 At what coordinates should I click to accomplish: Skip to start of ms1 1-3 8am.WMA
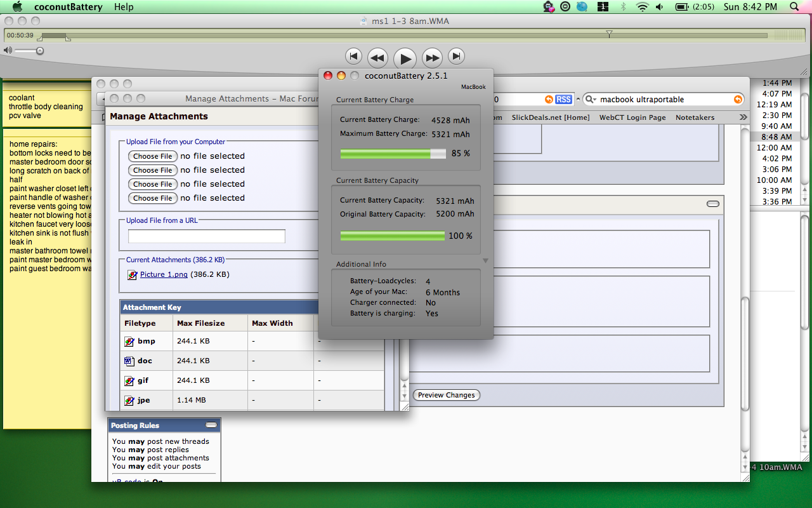[x=353, y=57]
